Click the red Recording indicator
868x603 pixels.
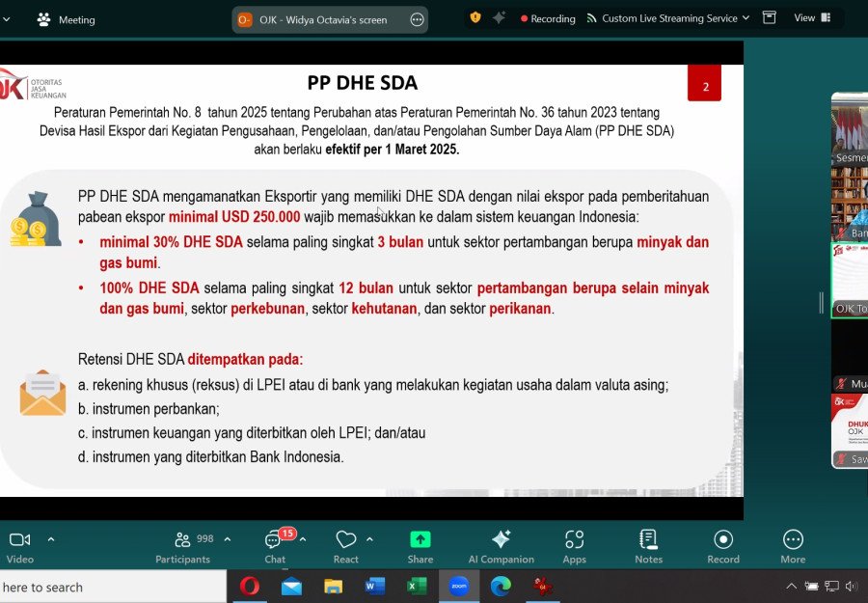coord(548,19)
